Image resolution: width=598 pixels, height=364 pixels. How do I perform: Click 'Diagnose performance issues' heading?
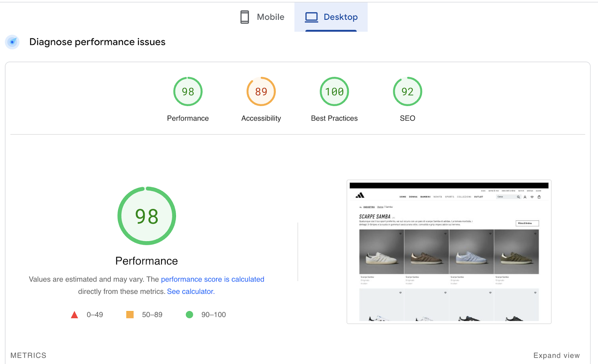98,42
